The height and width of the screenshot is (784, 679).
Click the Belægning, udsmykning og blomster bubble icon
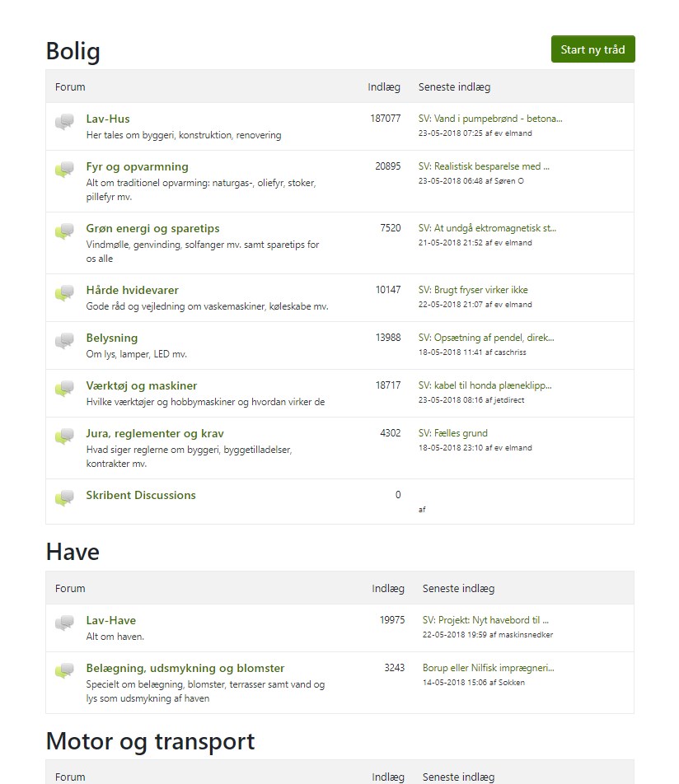coord(64,671)
